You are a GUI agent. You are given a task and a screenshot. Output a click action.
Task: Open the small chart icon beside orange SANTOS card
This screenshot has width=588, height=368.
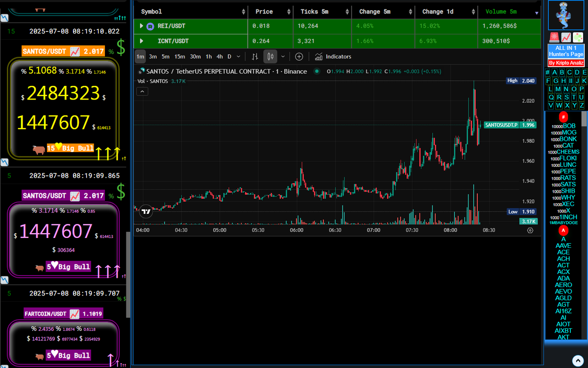(x=4, y=162)
